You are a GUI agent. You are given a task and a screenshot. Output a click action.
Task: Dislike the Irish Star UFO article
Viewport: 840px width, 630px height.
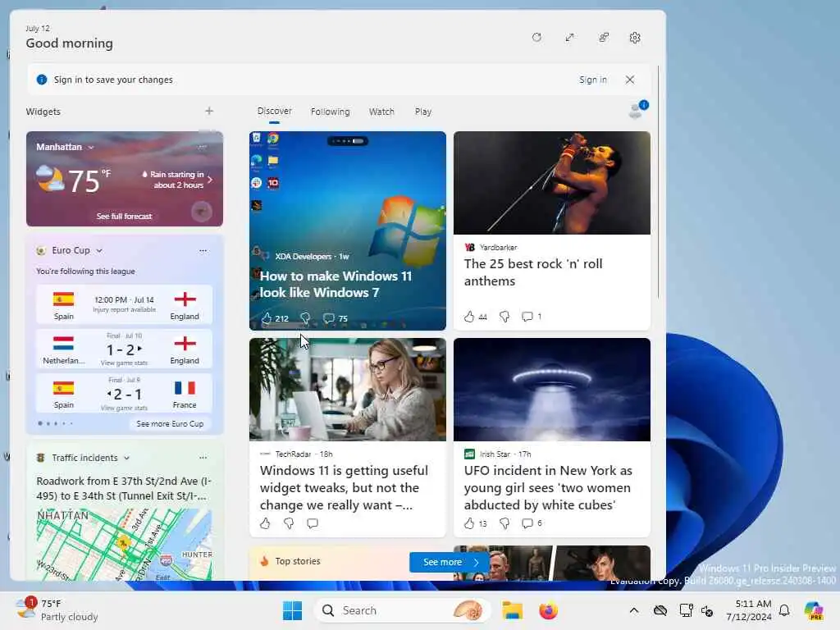504,523
